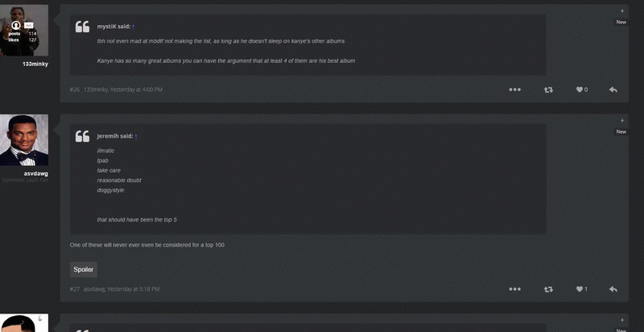
Task: Repost 133minky's post #26
Action: click(x=548, y=89)
